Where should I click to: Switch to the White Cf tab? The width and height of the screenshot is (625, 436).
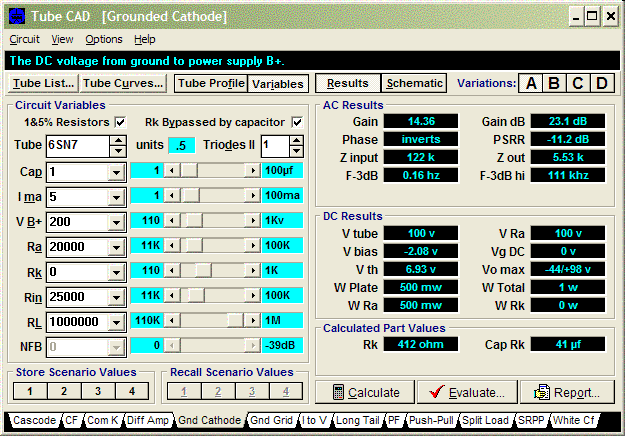[574, 420]
